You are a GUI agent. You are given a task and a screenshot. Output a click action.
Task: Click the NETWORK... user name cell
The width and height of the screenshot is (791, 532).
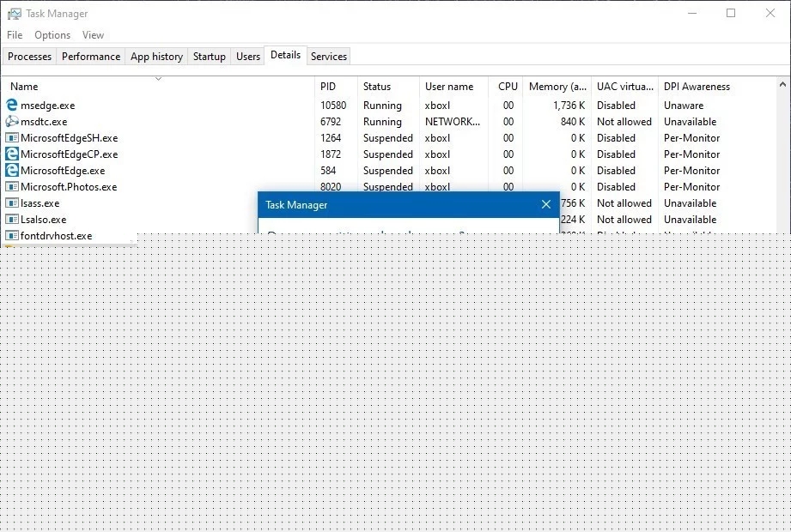[453, 121]
